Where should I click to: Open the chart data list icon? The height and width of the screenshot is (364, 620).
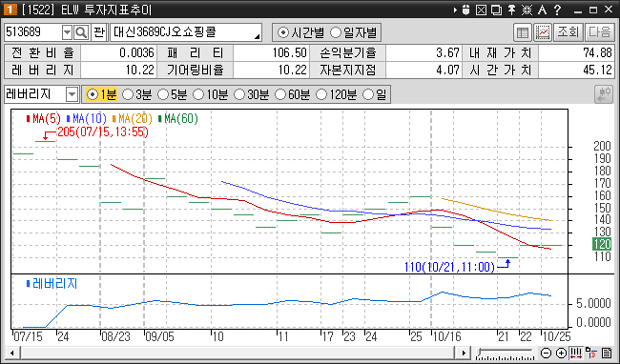[606, 353]
